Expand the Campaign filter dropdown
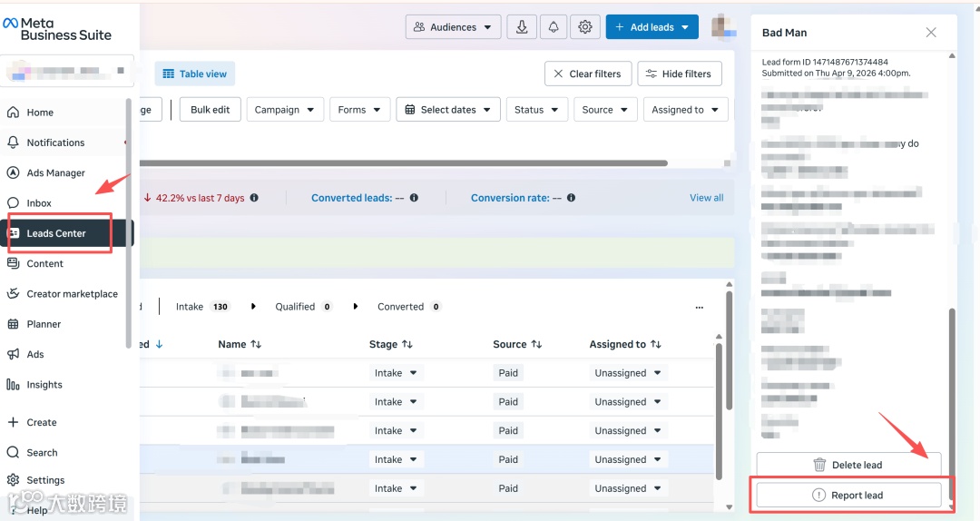Image resolution: width=980 pixels, height=521 pixels. [x=284, y=110]
